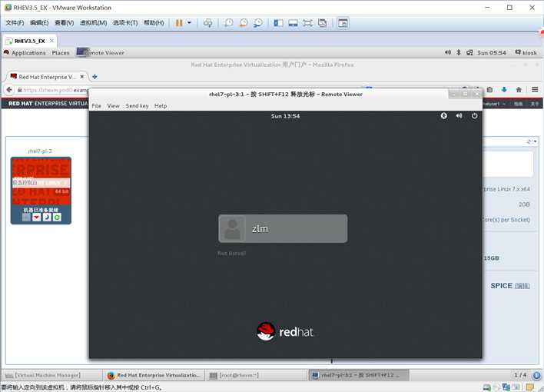Open Send key menu in Remote Viewer

point(137,105)
